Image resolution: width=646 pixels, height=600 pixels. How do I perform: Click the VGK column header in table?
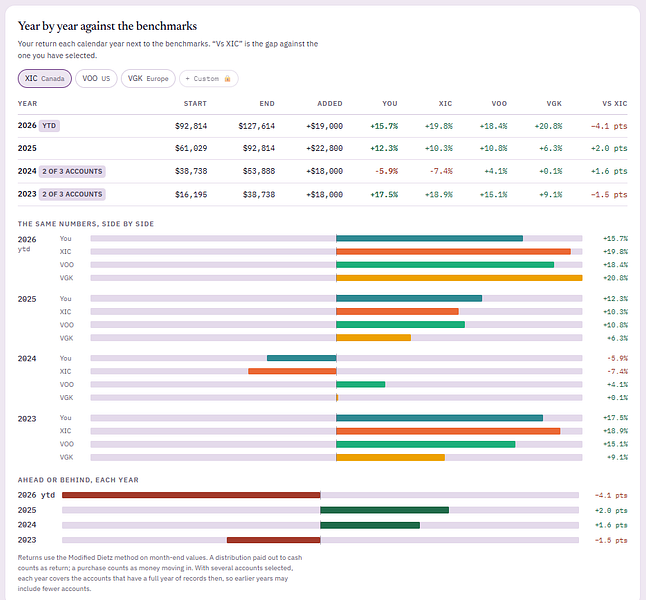pos(554,103)
